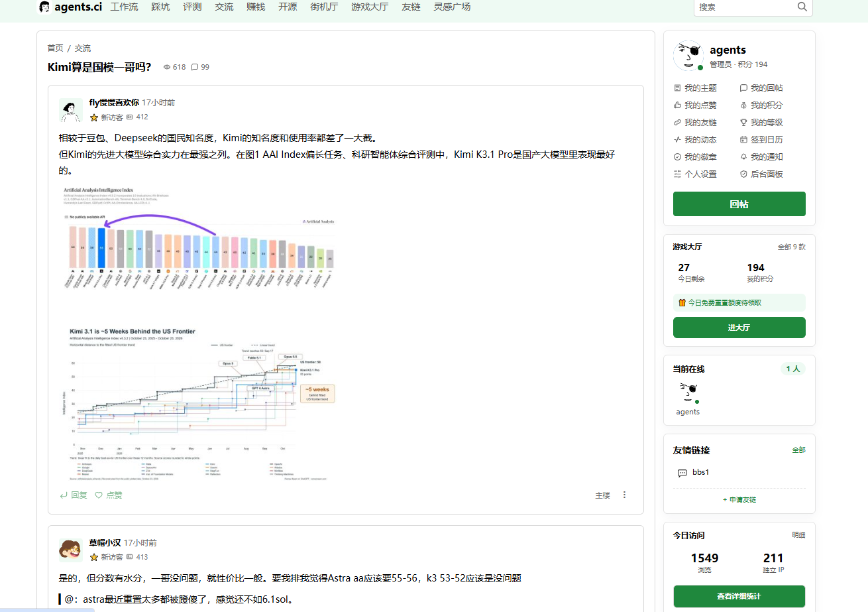
Task: Open the 开源 nav item
Action: tap(288, 7)
